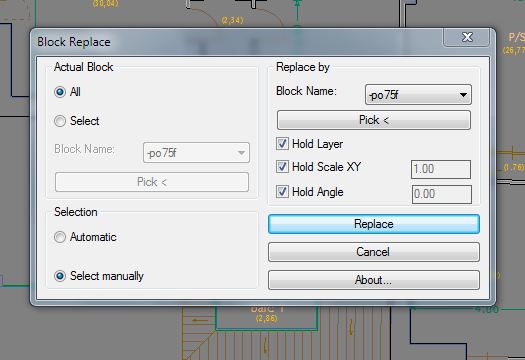Open Replace by Block Name dropdown

418,95
